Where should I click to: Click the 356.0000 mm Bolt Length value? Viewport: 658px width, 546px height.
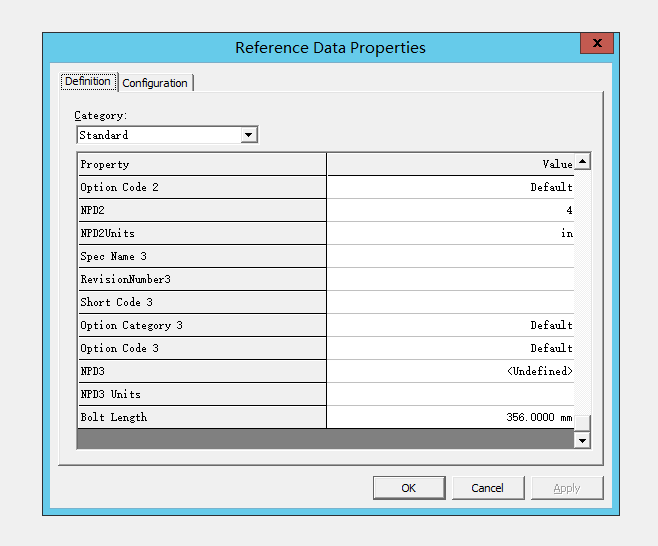[x=450, y=417]
